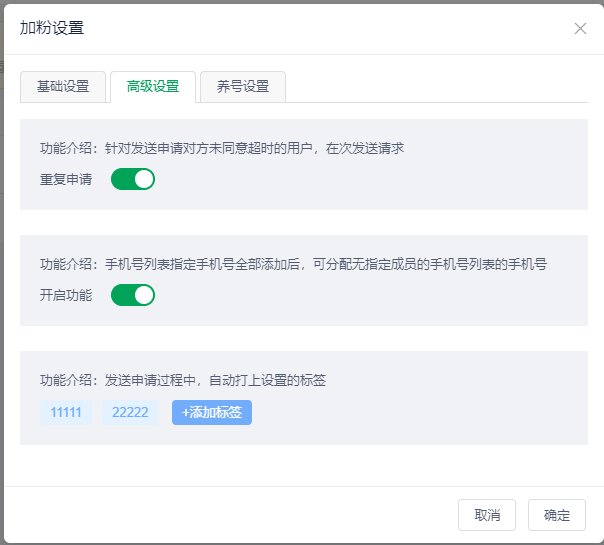The image size is (604, 545).
Task: Click the description about 手机号列表指定手机号
Action: (293, 264)
